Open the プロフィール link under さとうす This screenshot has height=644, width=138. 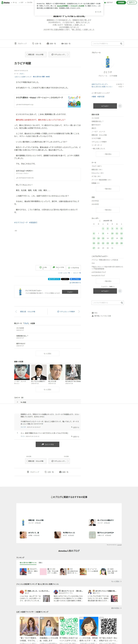click(103, 76)
